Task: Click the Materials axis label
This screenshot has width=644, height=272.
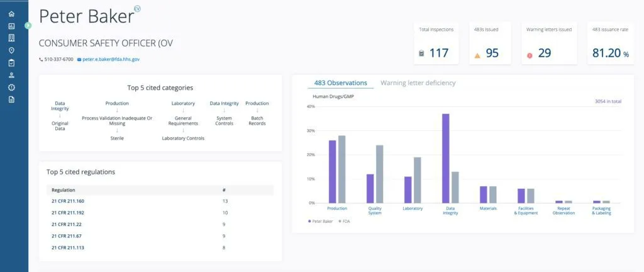Action: [488, 209]
